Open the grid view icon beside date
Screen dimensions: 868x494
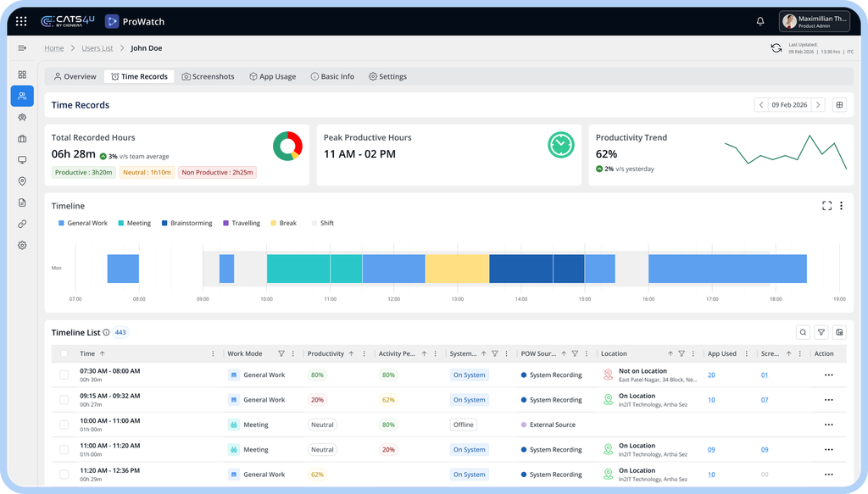839,104
